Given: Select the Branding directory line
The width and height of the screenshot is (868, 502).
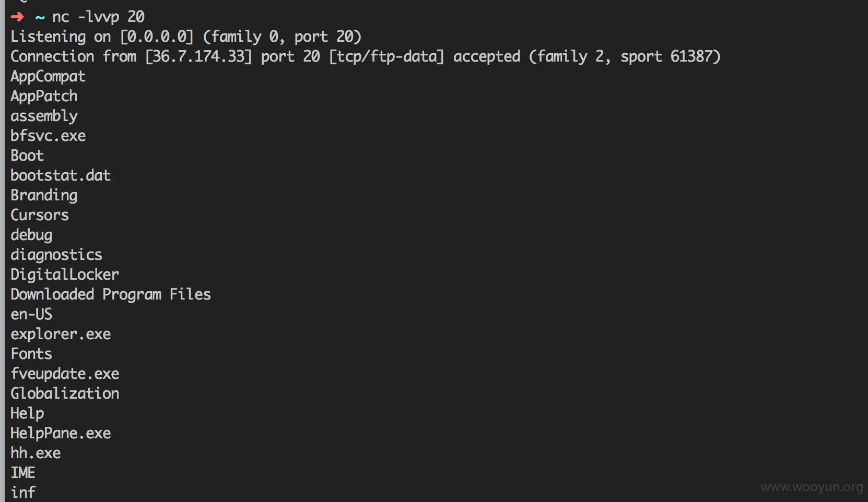Looking at the screenshot, I should pyautogui.click(x=44, y=195).
